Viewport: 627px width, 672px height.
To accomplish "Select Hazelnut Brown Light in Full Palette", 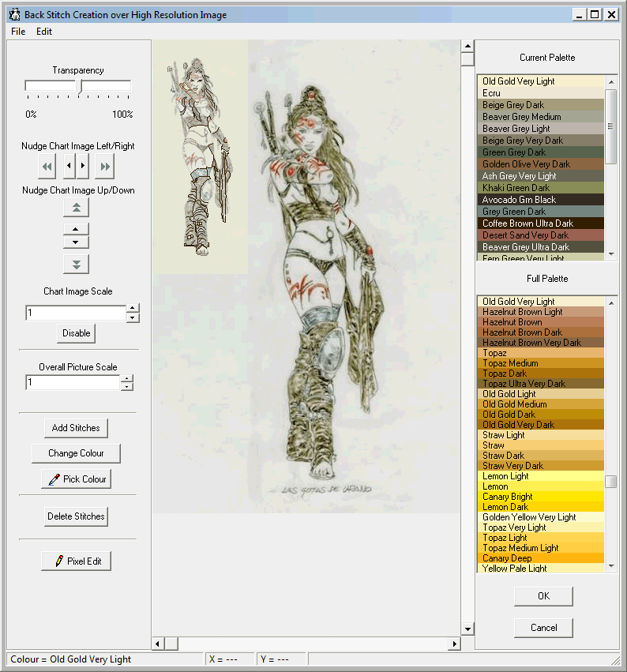I will [540, 312].
